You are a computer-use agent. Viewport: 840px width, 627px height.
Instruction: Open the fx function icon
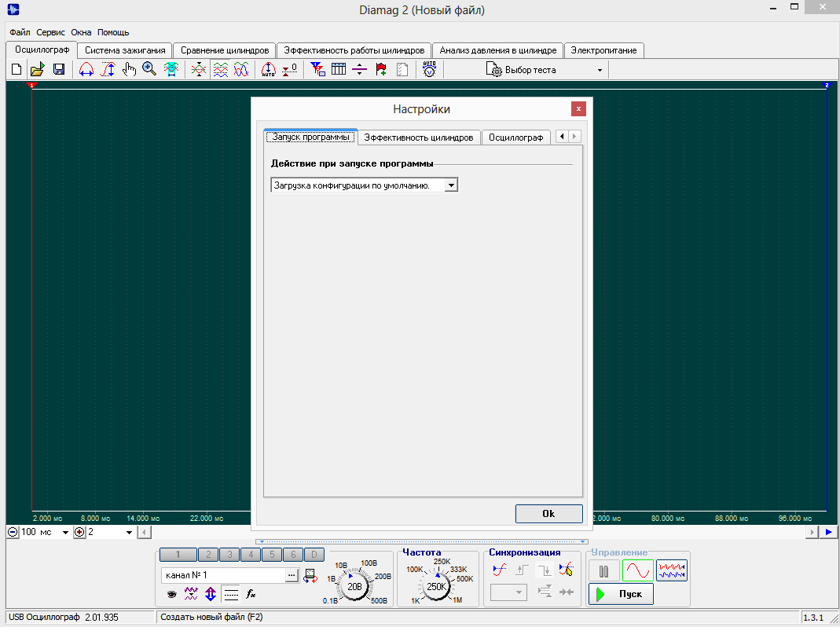(x=251, y=593)
